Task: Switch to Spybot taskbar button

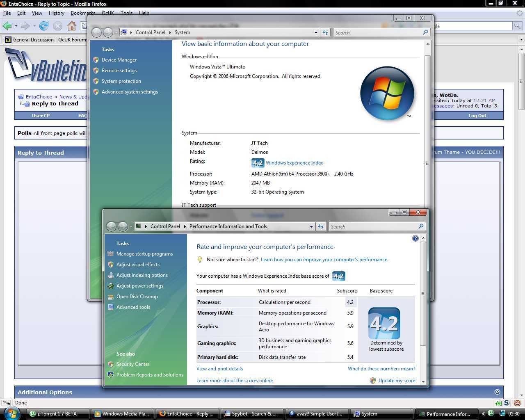Action: tap(252, 414)
